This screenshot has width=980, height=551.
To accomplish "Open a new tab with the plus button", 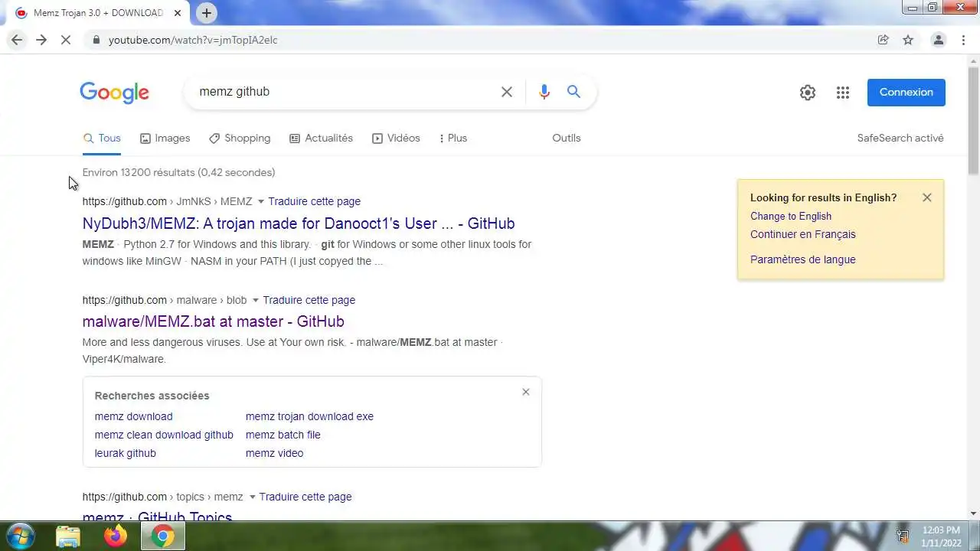I will click(207, 13).
